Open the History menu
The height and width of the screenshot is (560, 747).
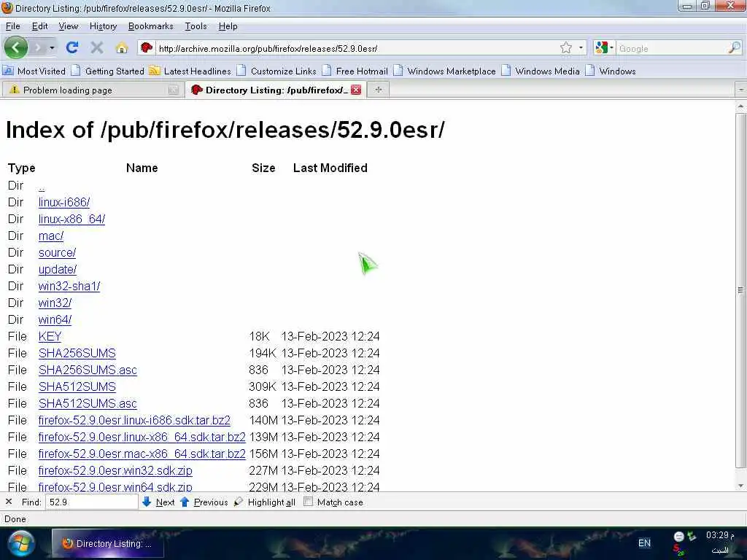tap(103, 26)
